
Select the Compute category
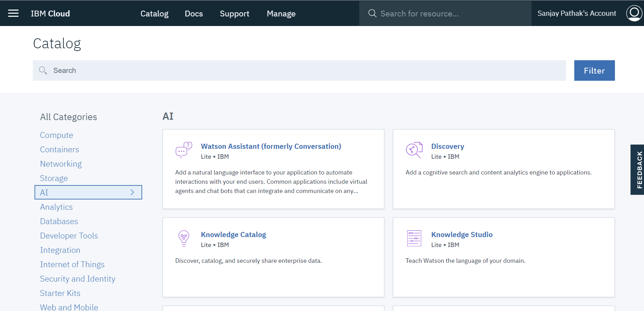coord(57,135)
